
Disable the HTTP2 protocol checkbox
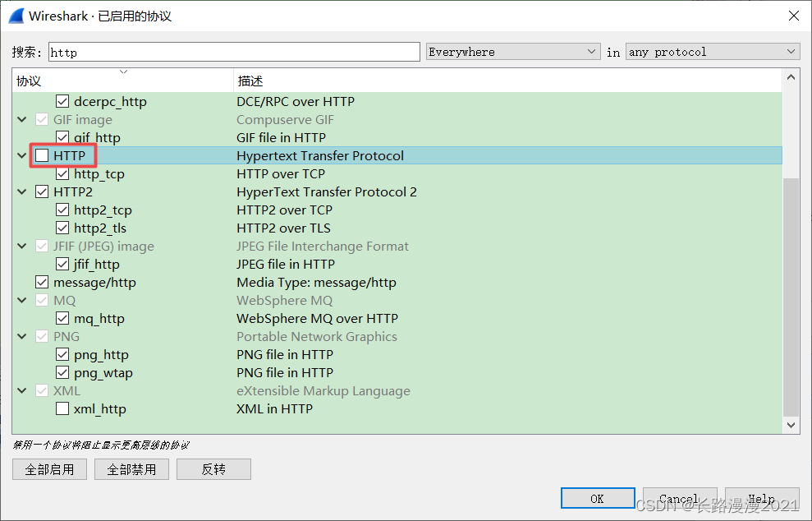pyautogui.click(x=42, y=191)
